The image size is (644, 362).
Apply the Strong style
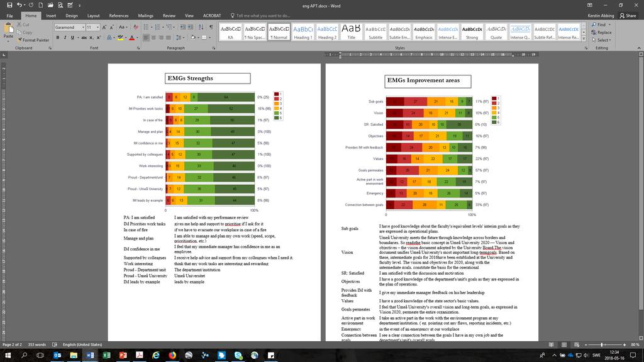pyautogui.click(x=472, y=32)
